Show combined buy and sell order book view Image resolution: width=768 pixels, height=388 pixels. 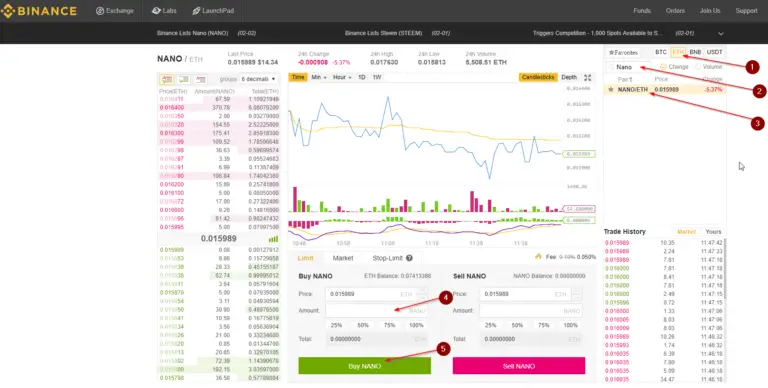[x=167, y=79]
